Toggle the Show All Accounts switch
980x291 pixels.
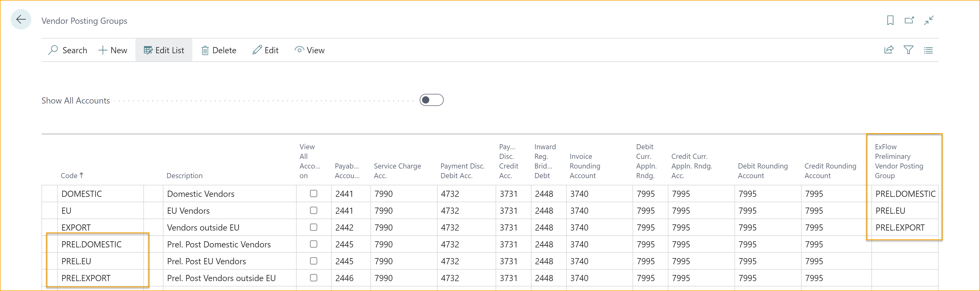[433, 100]
